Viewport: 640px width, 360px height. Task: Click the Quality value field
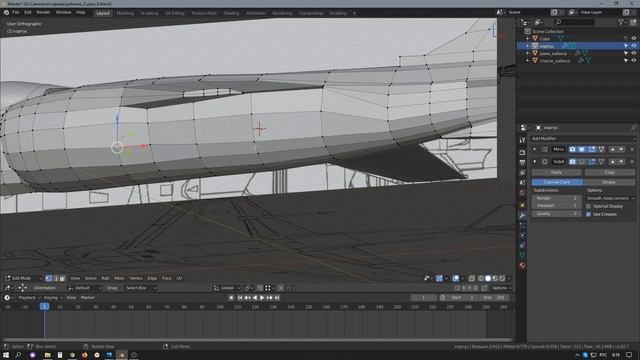(556, 214)
